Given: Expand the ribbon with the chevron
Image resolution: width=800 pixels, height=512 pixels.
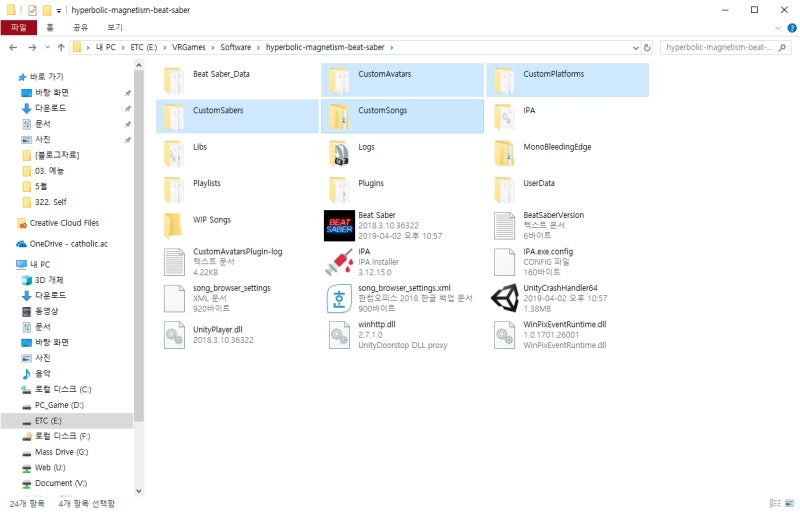Looking at the screenshot, I should 778,28.
